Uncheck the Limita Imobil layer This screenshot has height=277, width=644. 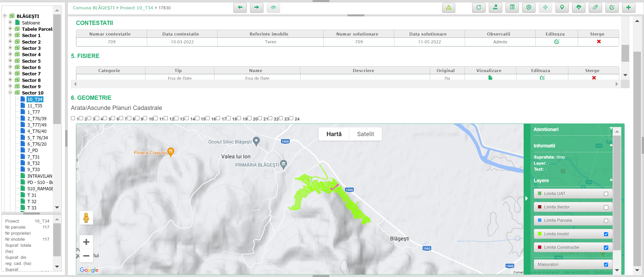tap(606, 234)
